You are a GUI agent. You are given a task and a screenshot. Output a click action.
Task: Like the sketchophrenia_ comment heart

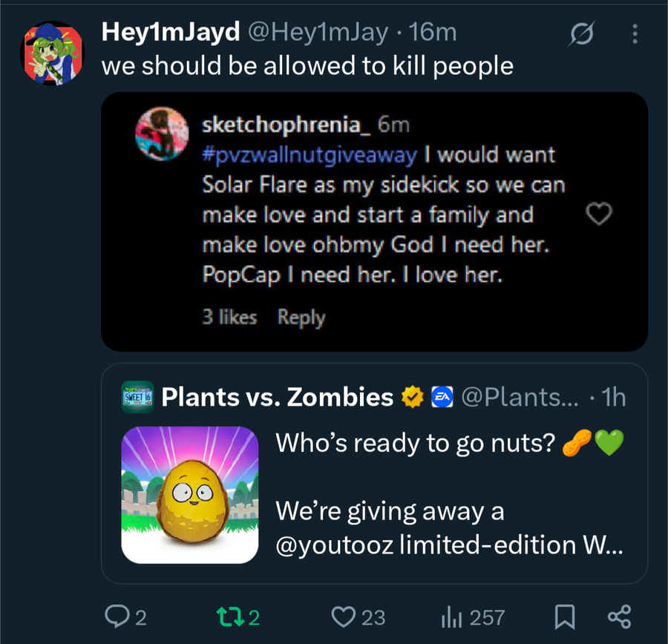(599, 214)
